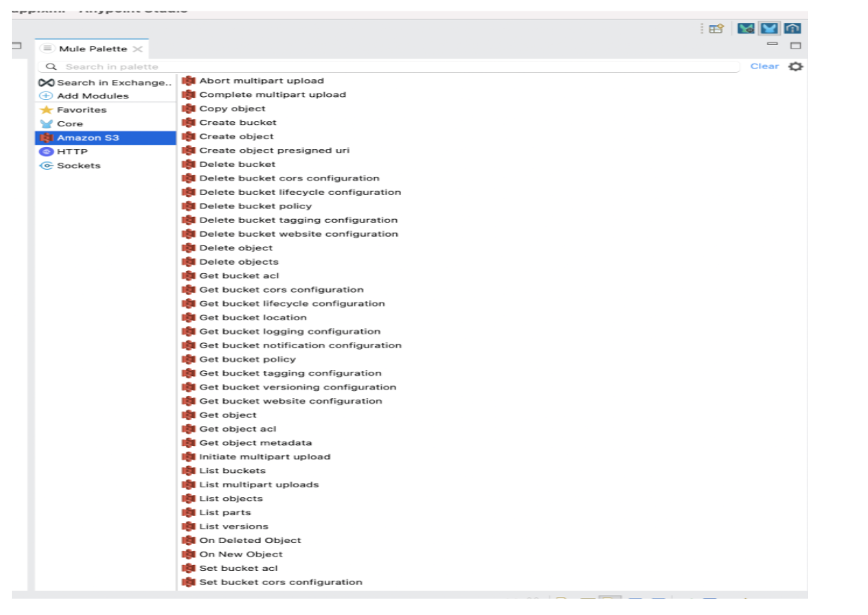Click the selected Mule perspective icon

tap(769, 29)
